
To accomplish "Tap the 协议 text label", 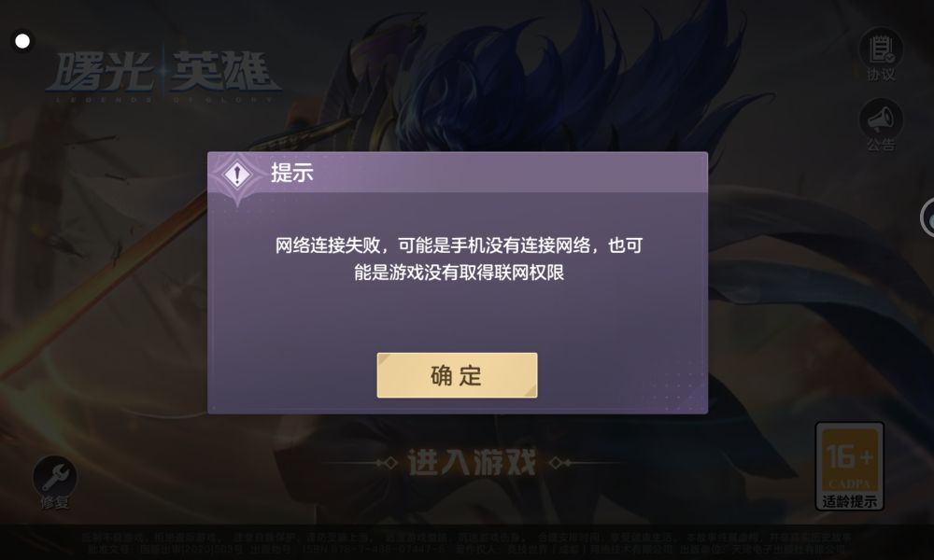I will click(x=881, y=75).
